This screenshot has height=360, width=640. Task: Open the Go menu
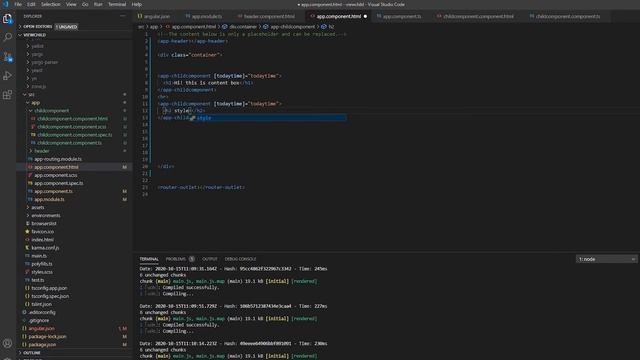click(x=85, y=4)
